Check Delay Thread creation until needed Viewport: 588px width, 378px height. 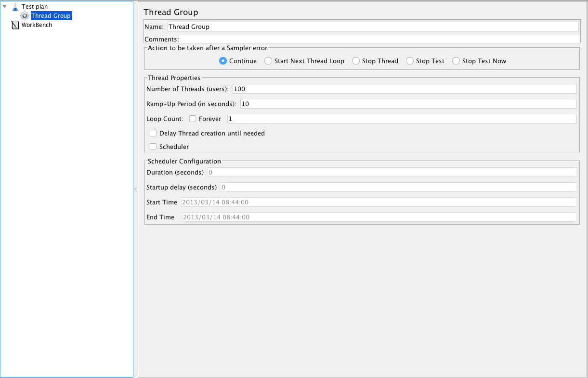[153, 133]
